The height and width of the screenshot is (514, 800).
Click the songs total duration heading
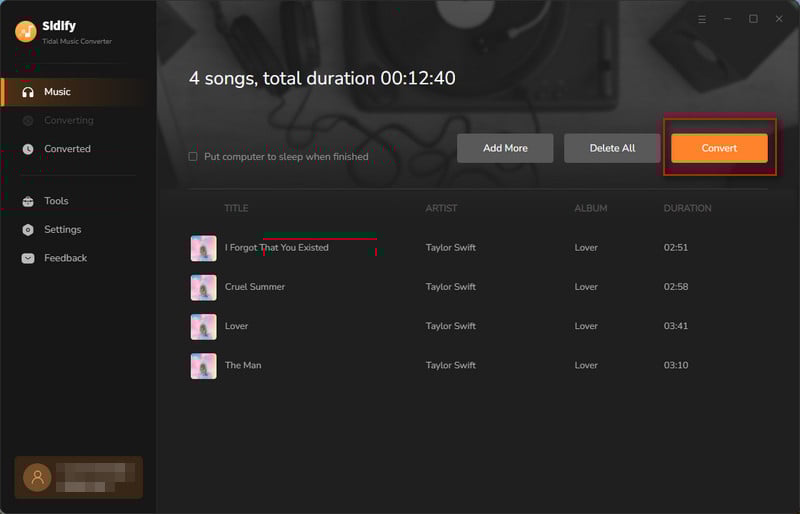point(322,79)
